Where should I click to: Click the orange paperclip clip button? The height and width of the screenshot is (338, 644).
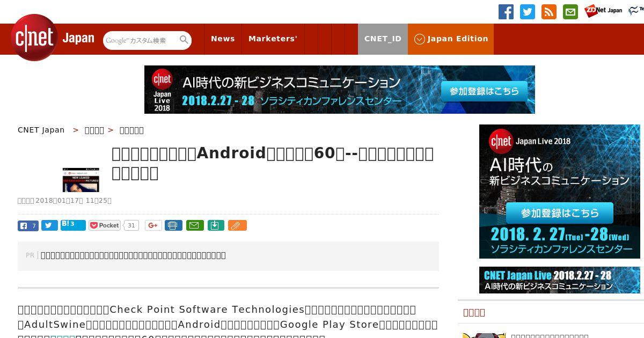tap(237, 225)
